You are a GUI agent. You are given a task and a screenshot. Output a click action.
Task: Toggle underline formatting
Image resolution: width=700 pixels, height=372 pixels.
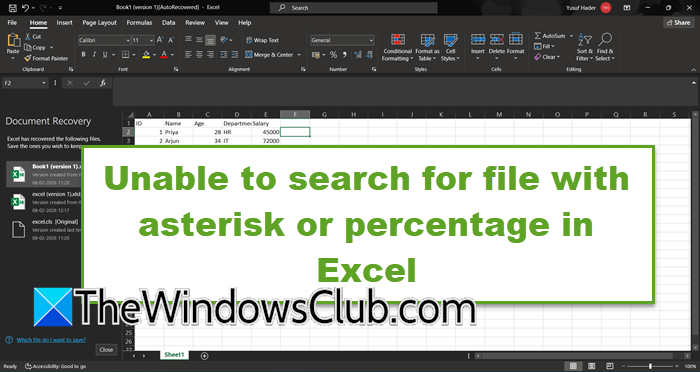[x=105, y=54]
